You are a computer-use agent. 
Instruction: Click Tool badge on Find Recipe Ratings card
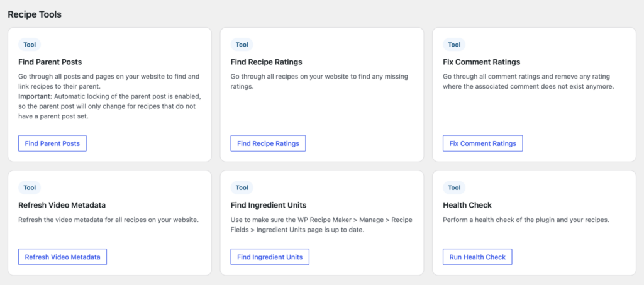(x=242, y=45)
